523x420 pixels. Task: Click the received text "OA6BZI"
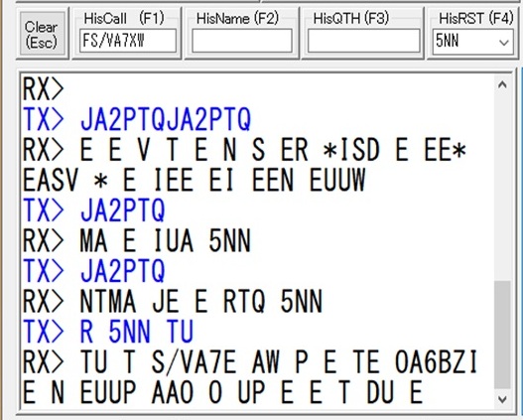click(x=437, y=362)
